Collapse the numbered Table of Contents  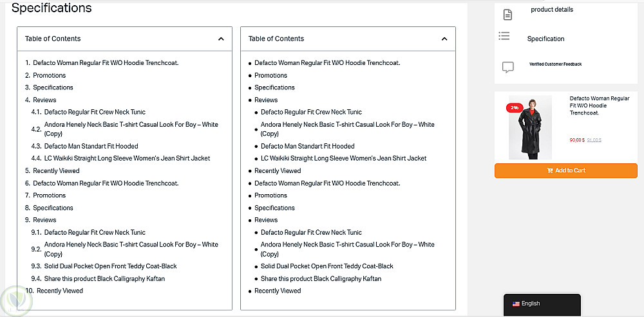pos(221,39)
